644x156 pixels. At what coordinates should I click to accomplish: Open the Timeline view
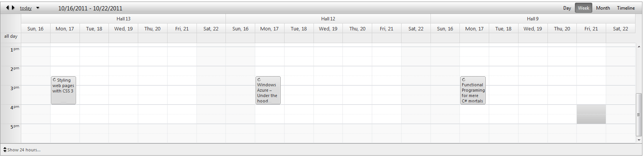point(625,8)
